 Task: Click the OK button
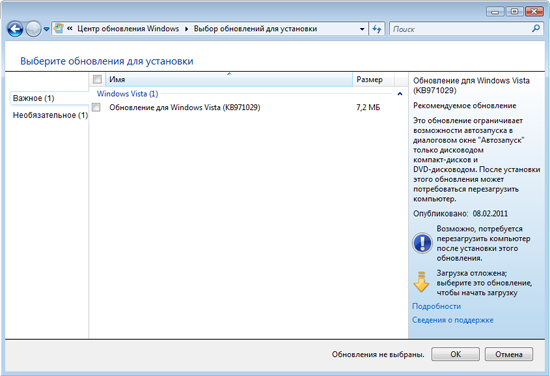(x=455, y=354)
